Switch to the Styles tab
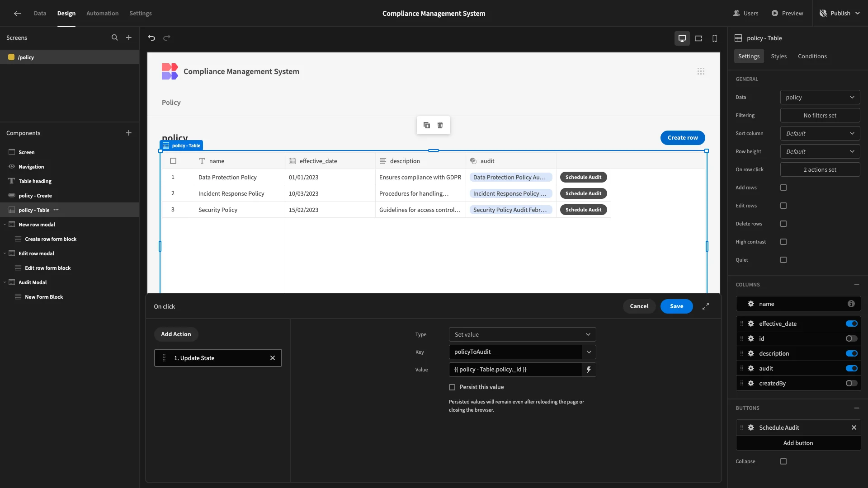 coord(778,56)
